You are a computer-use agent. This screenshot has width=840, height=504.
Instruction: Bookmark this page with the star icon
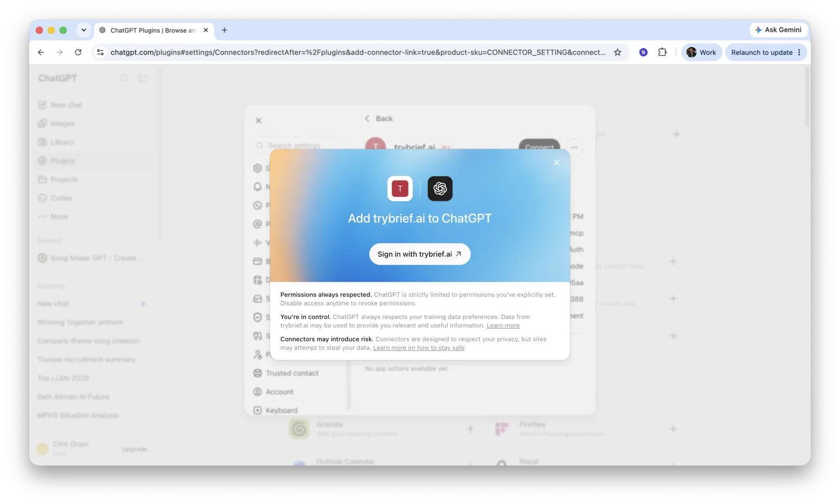pyautogui.click(x=618, y=52)
